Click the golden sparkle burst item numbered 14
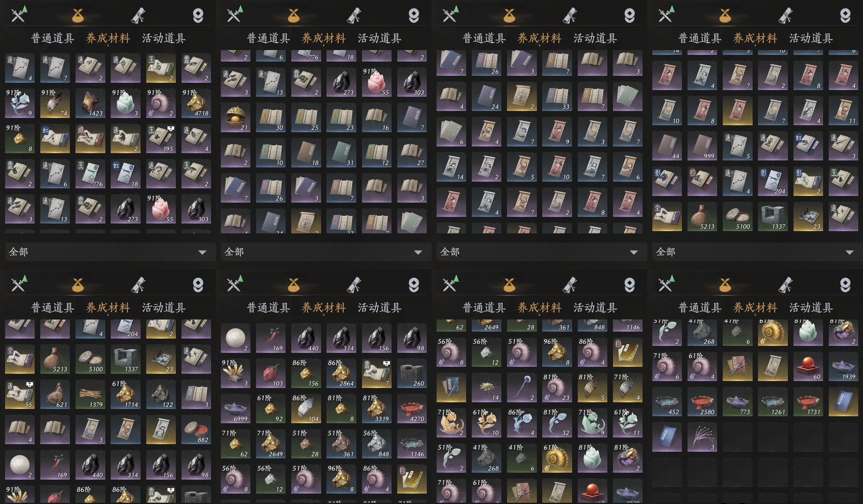 (x=486, y=388)
